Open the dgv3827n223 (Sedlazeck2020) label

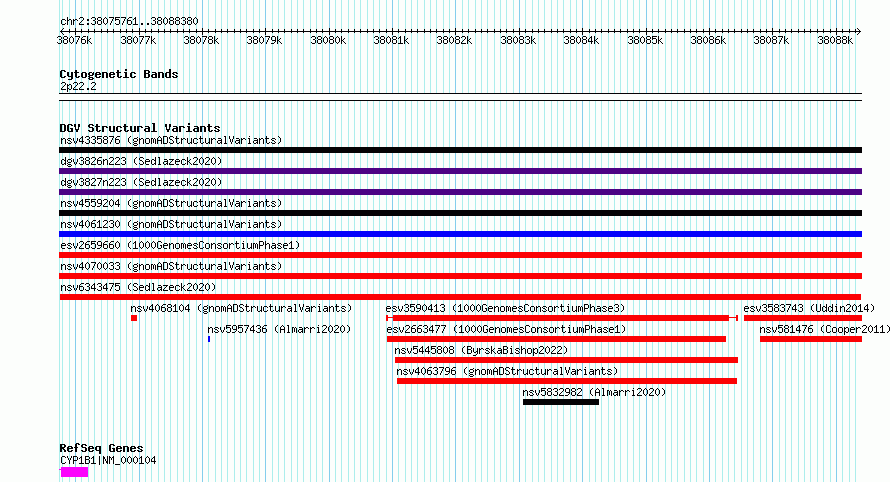tap(141, 182)
